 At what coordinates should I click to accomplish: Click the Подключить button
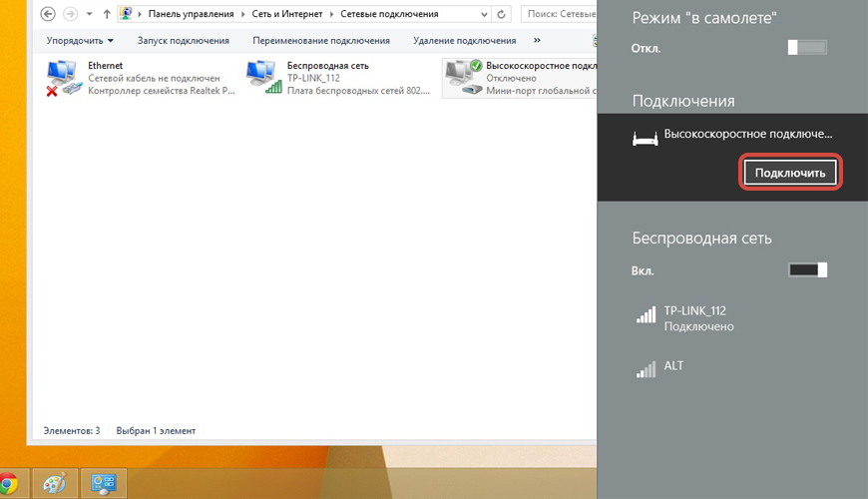pos(790,173)
